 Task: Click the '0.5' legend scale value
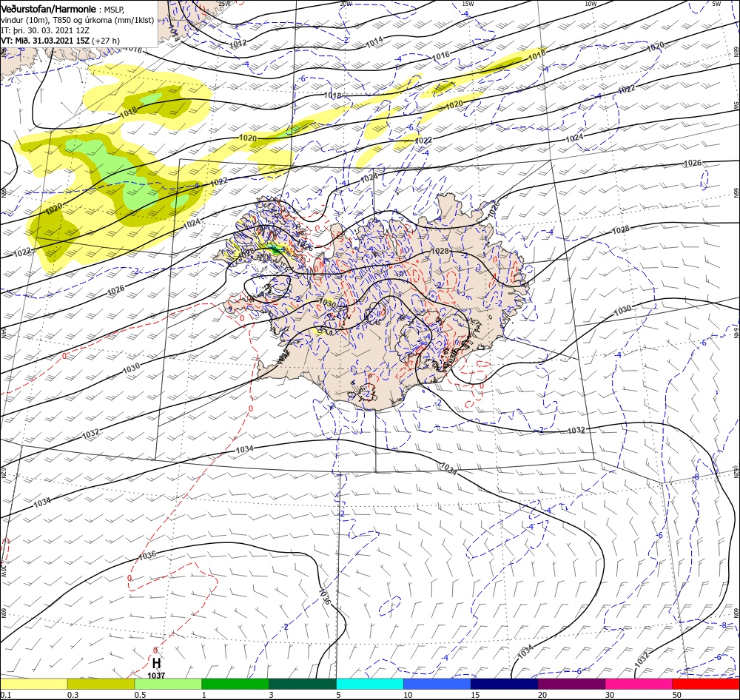tap(140, 695)
